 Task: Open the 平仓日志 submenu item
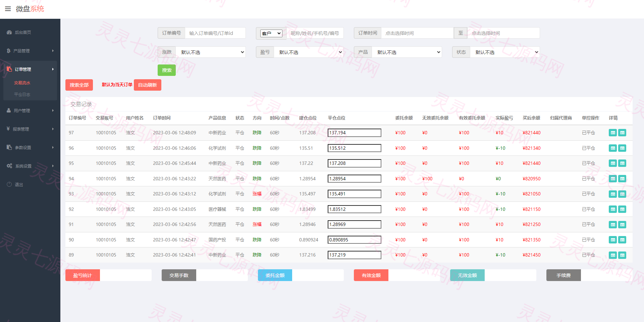coord(22,95)
